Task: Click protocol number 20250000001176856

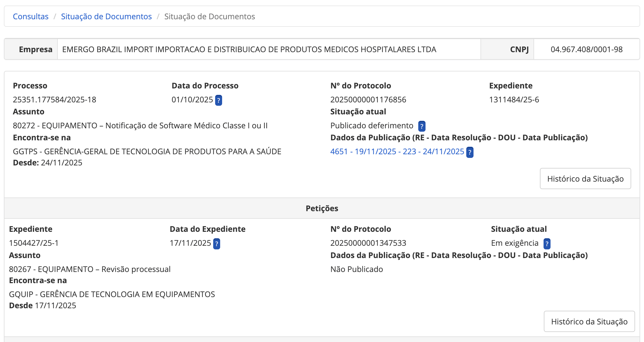Action: tap(368, 100)
